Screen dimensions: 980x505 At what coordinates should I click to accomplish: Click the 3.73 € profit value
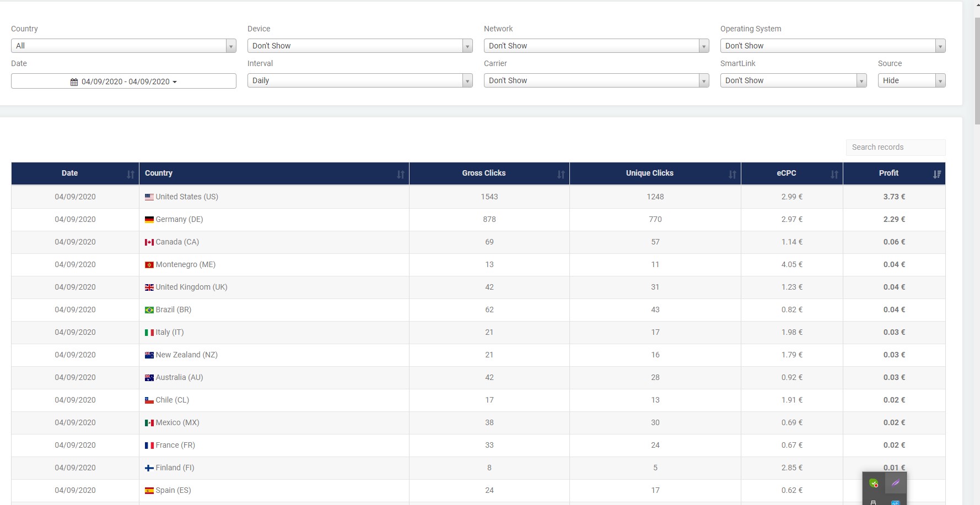click(x=894, y=197)
